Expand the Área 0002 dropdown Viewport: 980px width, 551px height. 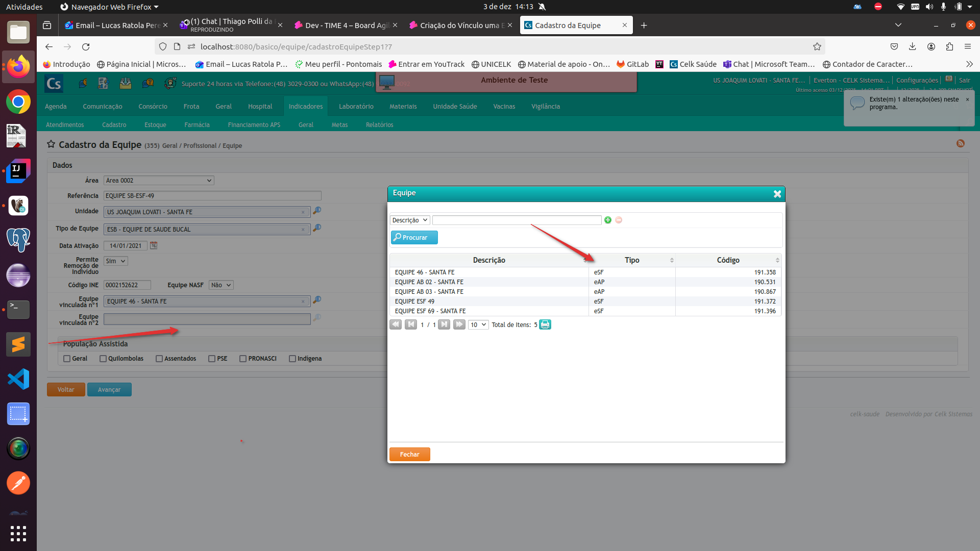(159, 181)
